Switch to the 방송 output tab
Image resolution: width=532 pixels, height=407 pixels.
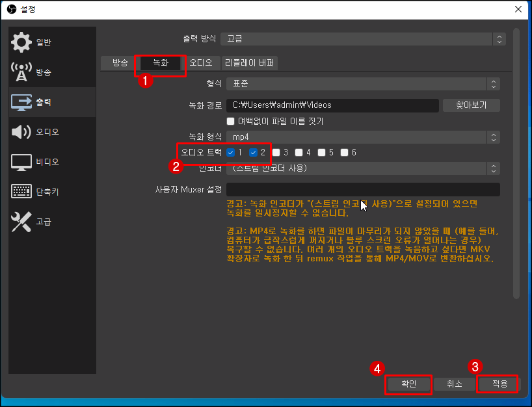click(x=120, y=63)
